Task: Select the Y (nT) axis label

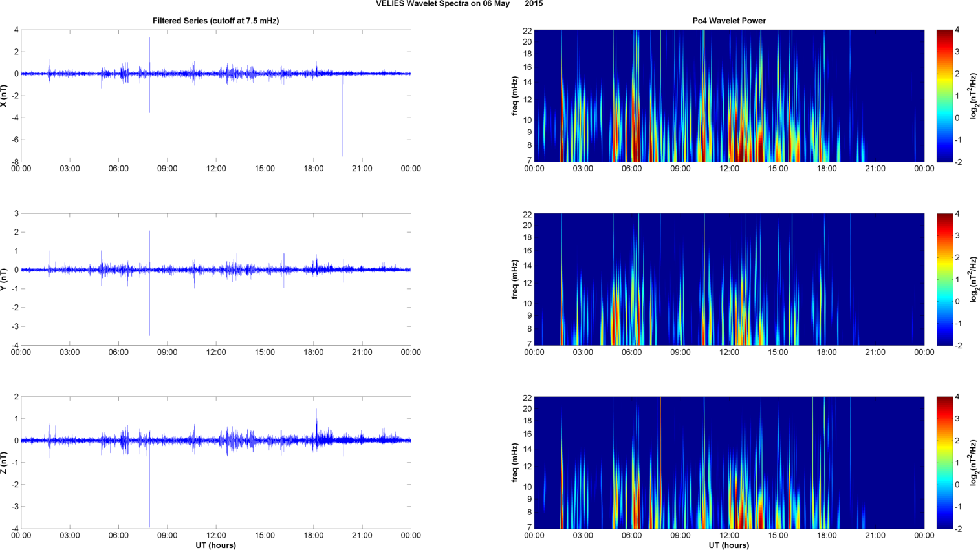Action: coord(5,279)
